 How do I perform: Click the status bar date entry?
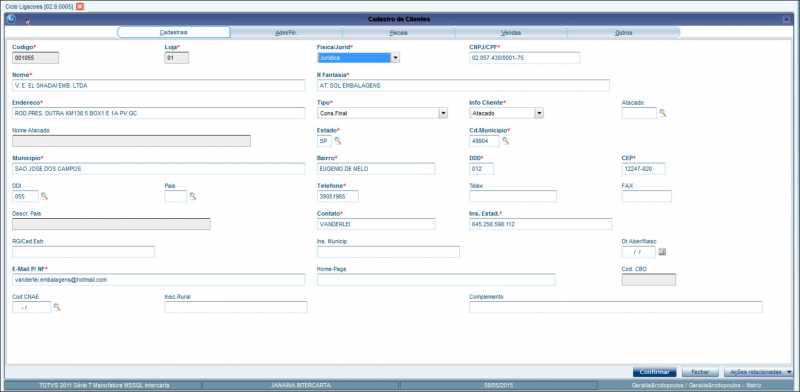click(499, 385)
